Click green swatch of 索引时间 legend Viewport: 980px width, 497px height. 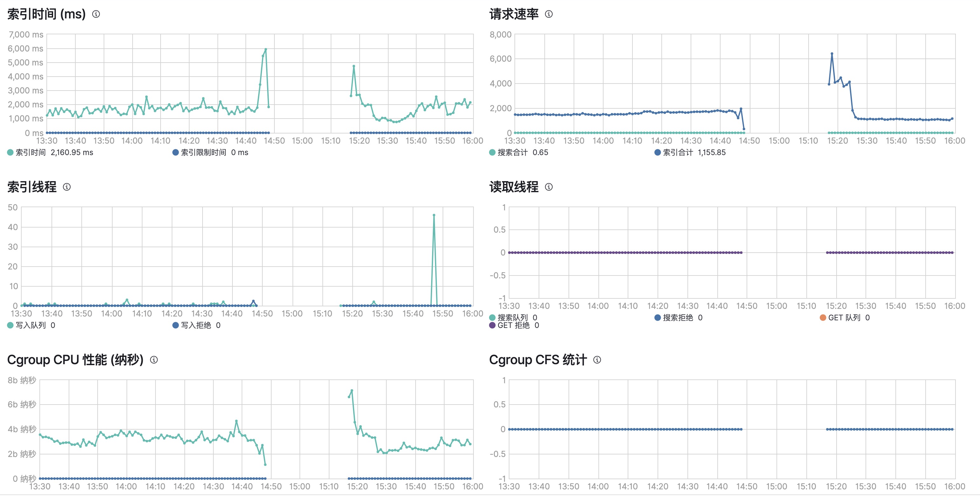coord(10,153)
